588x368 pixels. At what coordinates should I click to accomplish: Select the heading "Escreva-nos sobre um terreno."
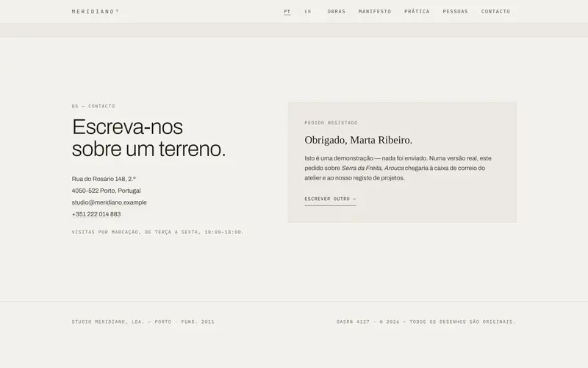(x=149, y=138)
